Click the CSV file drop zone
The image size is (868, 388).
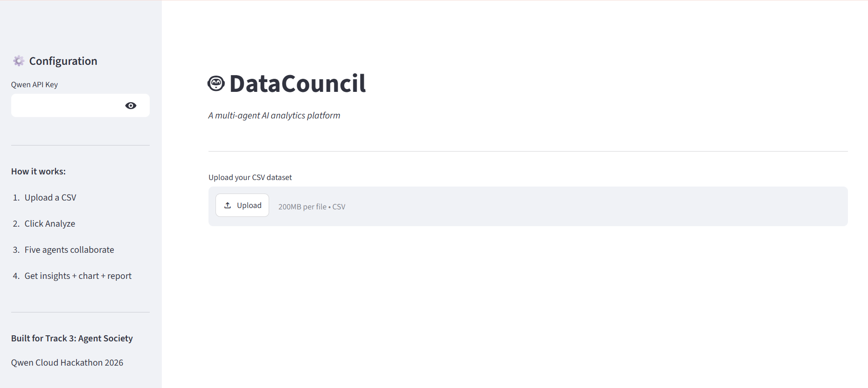pos(528,206)
